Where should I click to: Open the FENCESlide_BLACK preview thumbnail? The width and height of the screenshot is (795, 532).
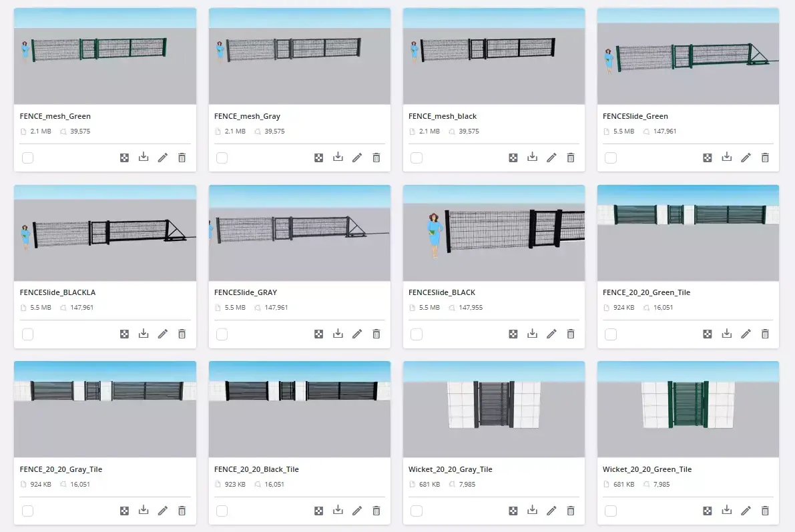(494, 233)
